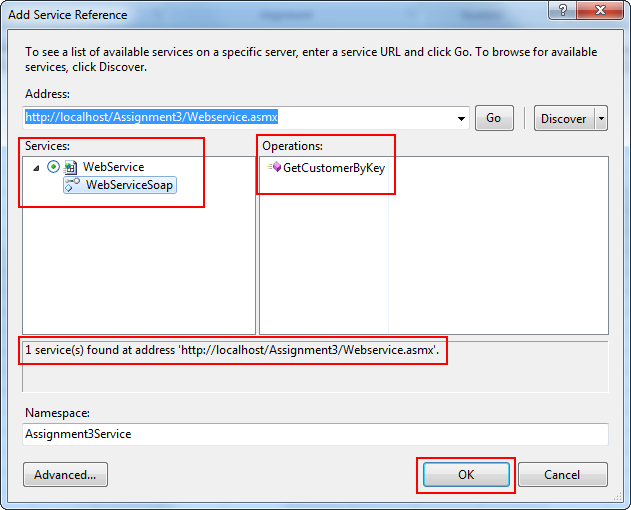The width and height of the screenshot is (631, 510).
Task: Open the Discover button's dropdown arrow
Action: coord(601,118)
